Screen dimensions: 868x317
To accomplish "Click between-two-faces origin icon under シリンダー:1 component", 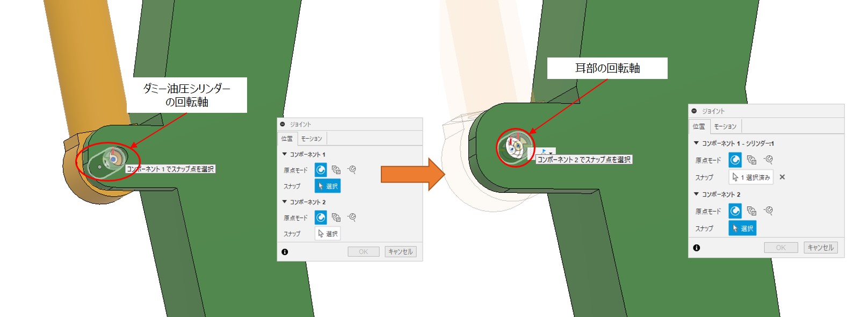I will tap(751, 160).
